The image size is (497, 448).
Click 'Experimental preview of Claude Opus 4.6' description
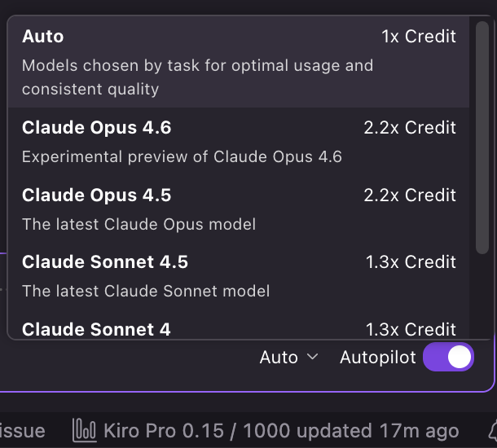182,156
